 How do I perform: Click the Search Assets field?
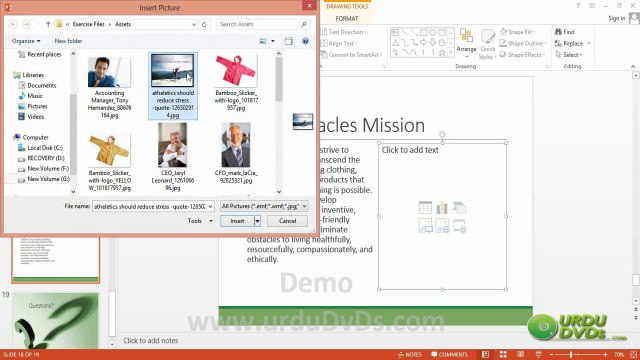point(263,24)
